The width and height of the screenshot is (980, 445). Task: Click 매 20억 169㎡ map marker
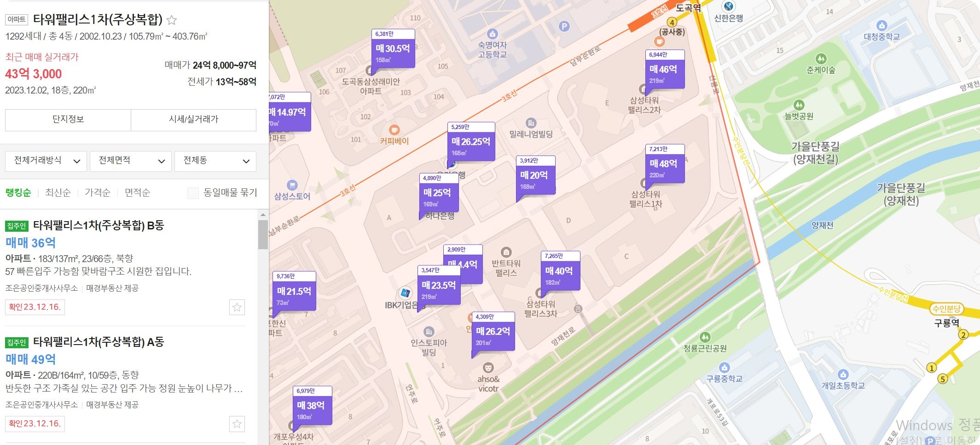[x=536, y=176]
